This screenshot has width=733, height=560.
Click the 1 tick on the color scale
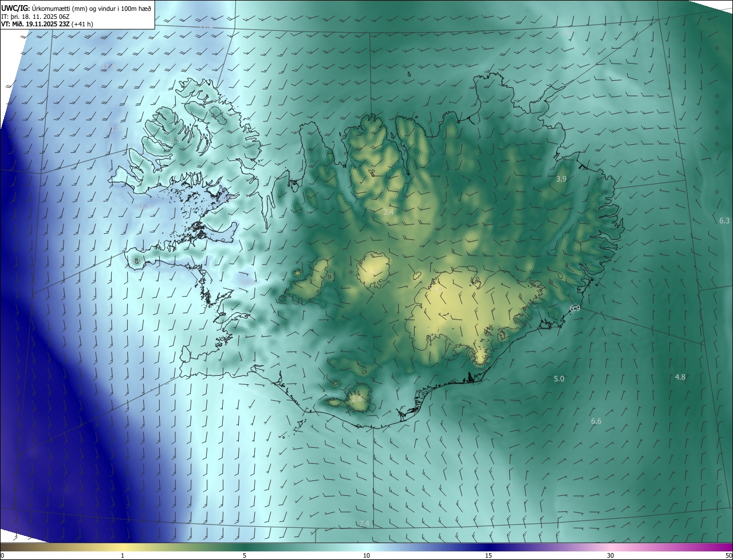click(123, 556)
